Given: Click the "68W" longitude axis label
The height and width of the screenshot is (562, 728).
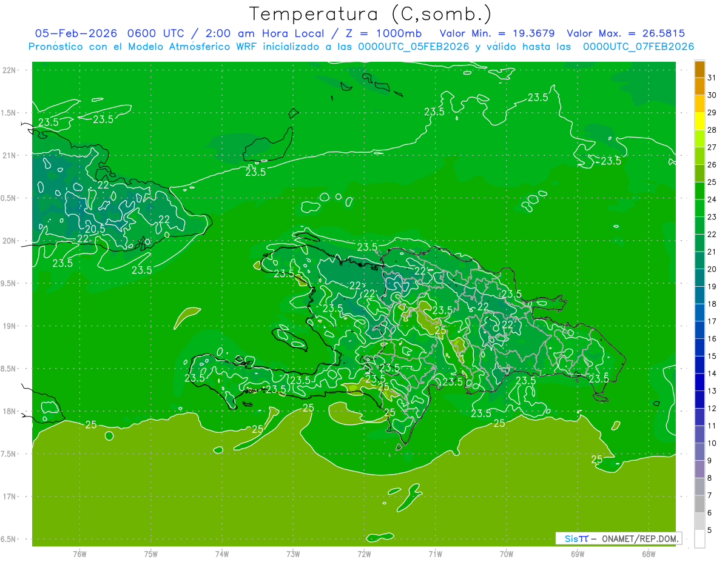Looking at the screenshot, I should point(649,554).
